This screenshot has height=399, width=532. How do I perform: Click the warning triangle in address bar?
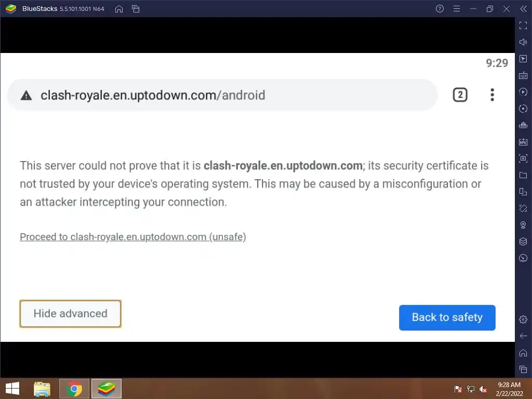tap(26, 96)
